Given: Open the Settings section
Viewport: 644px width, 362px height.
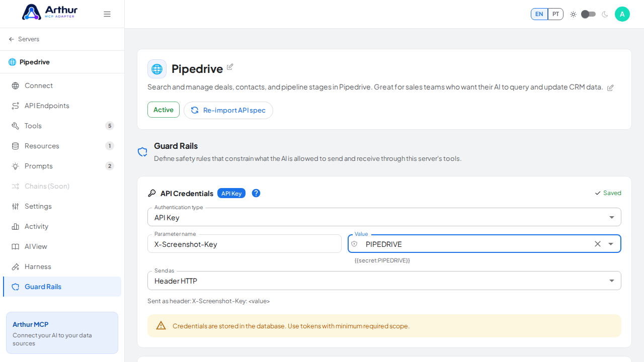Looking at the screenshot, I should point(62,206).
